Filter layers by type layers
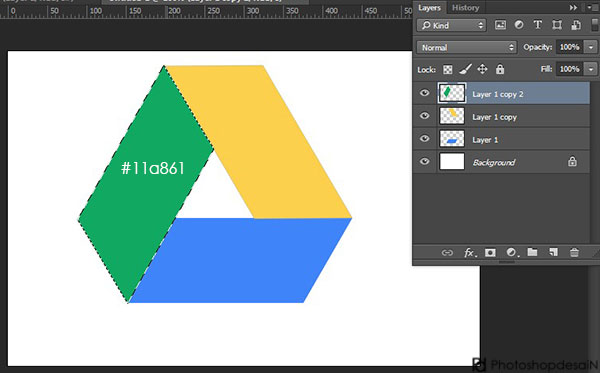This screenshot has height=373, width=600. point(538,25)
